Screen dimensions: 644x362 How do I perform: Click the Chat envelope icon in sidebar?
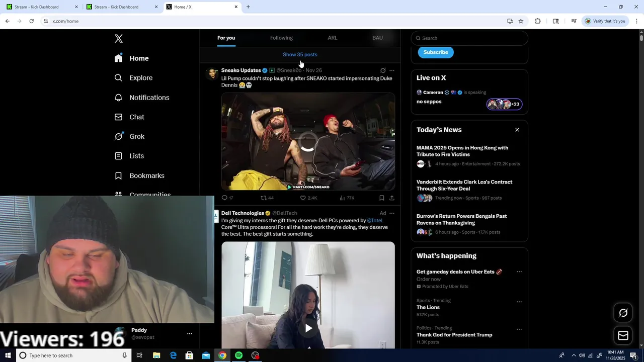tap(118, 117)
